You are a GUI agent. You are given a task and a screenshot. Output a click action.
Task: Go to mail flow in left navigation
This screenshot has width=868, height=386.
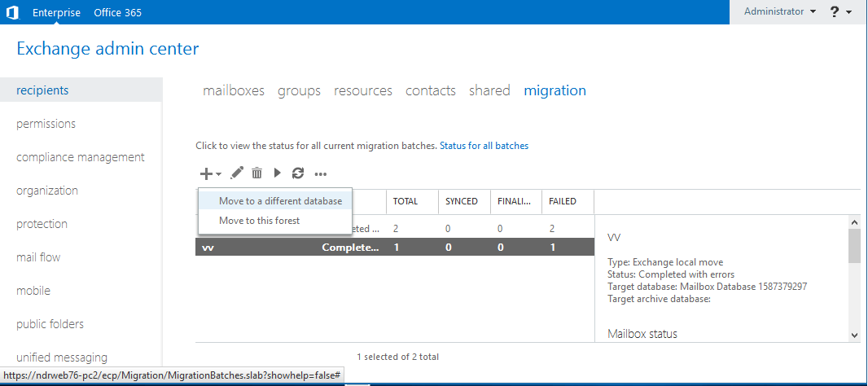38,257
